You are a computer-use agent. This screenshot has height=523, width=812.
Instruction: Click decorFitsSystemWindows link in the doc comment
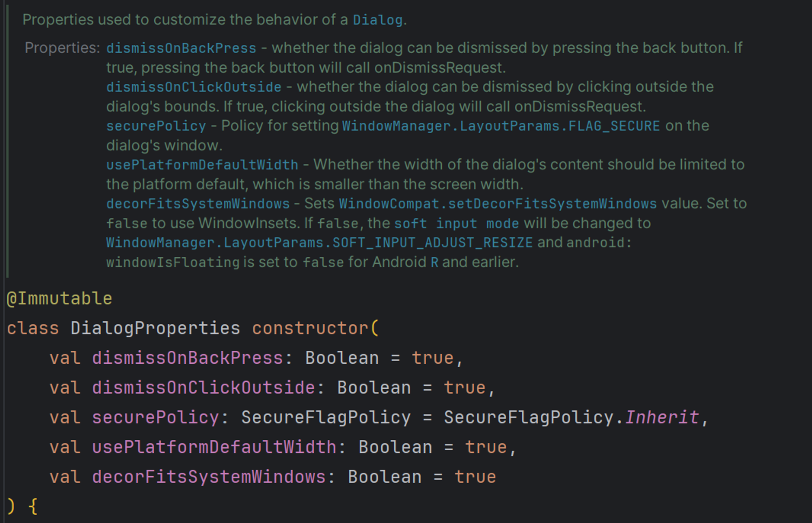tap(198, 204)
